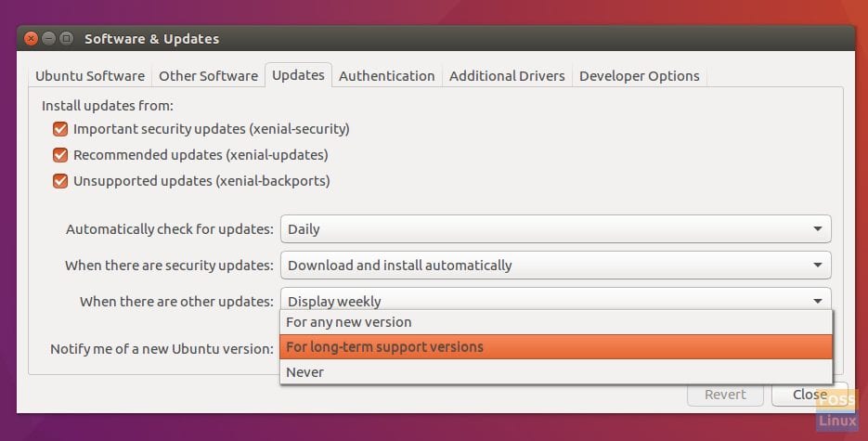The height and width of the screenshot is (441, 868).
Task: Open the Additional Drivers tab
Action: click(507, 76)
